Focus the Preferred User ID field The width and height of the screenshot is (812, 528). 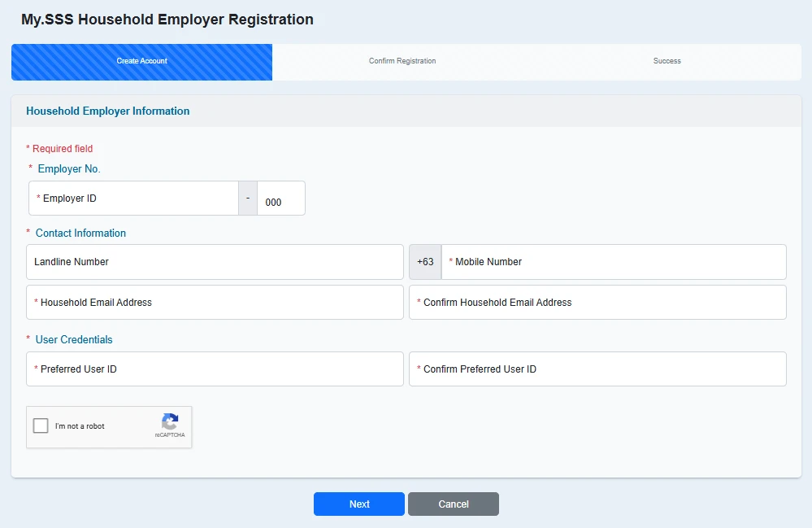[215, 369]
